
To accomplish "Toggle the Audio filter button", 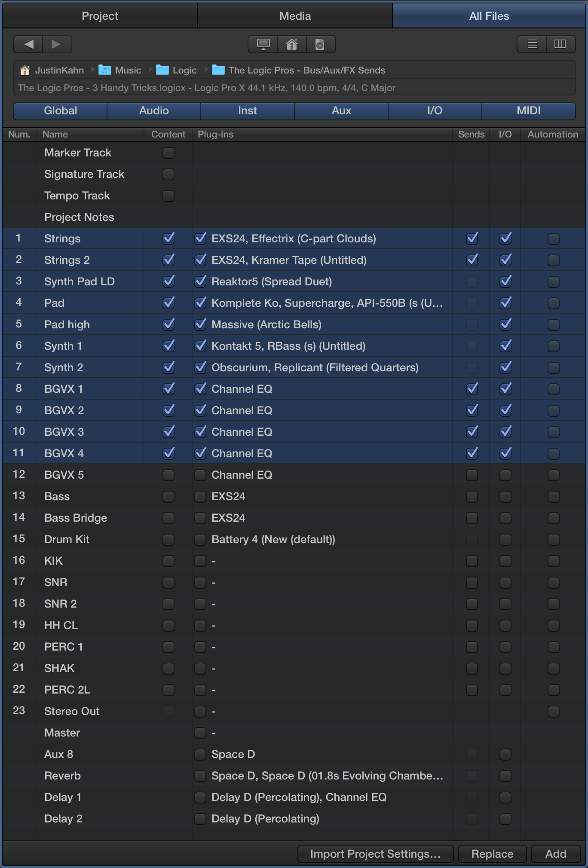I will coord(154,111).
